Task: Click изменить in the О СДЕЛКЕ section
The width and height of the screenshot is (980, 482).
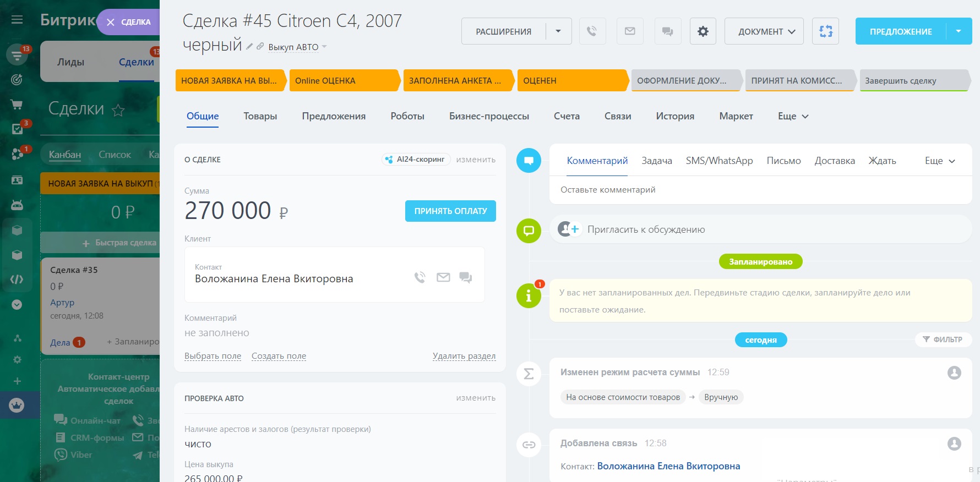Action: click(x=476, y=160)
